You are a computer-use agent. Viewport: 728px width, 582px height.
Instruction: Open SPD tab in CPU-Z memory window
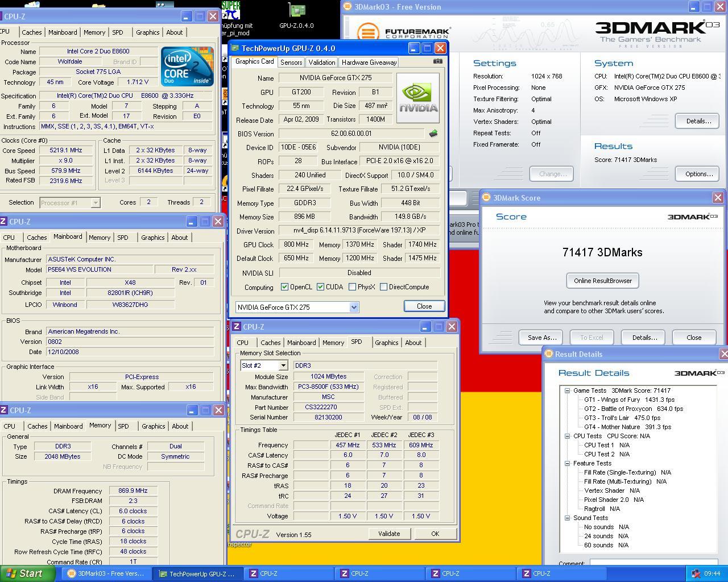pos(123,426)
